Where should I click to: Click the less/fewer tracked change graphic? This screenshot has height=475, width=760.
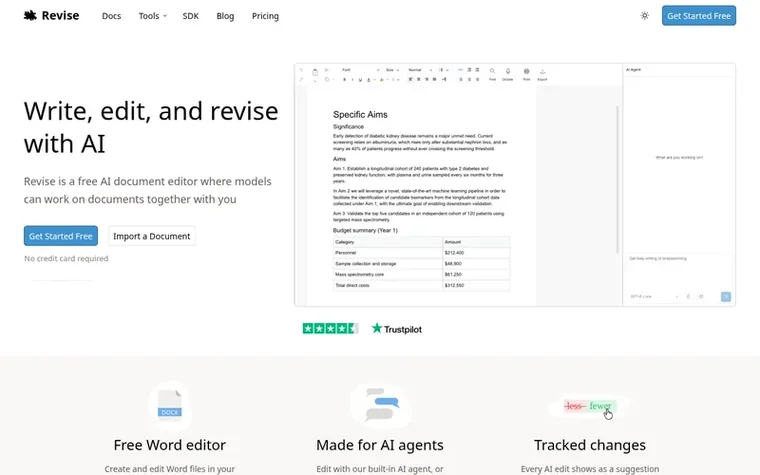pyautogui.click(x=589, y=406)
